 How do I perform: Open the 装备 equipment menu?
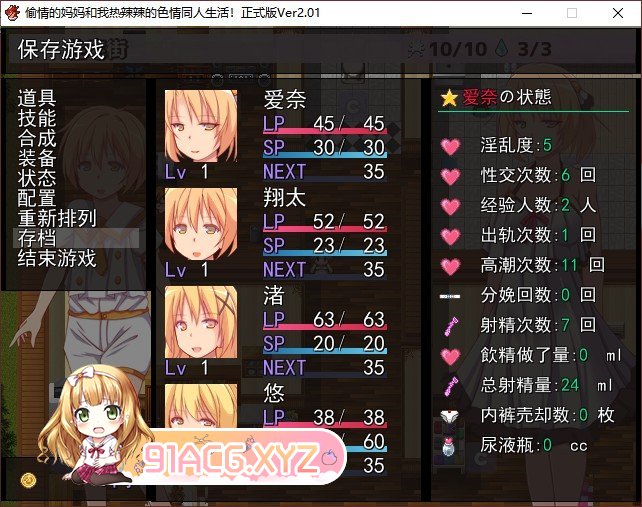point(37,158)
